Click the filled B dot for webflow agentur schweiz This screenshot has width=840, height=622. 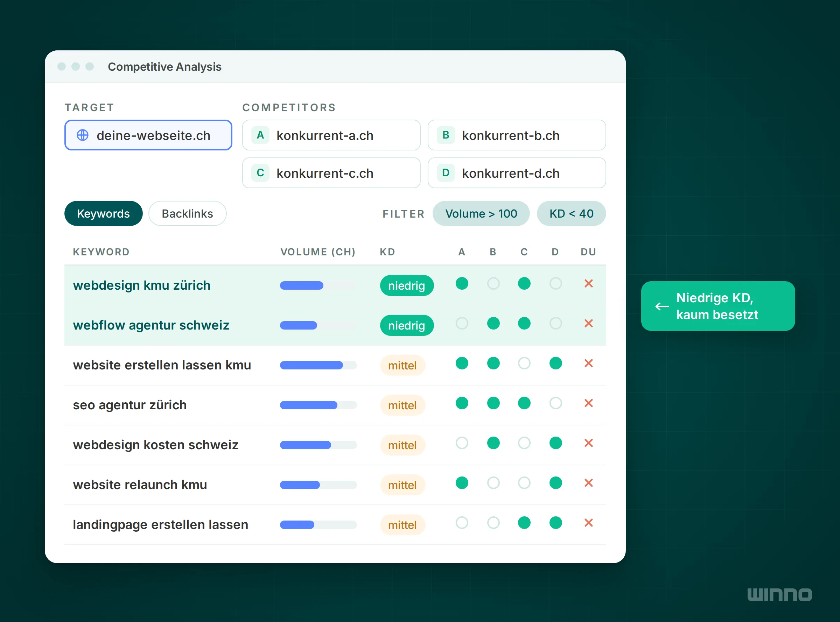point(493,324)
